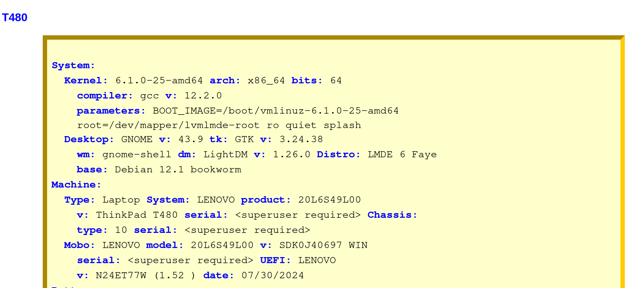The image size is (644, 288).
Task: Click the chassis type value 10
Action: click(x=121, y=230)
